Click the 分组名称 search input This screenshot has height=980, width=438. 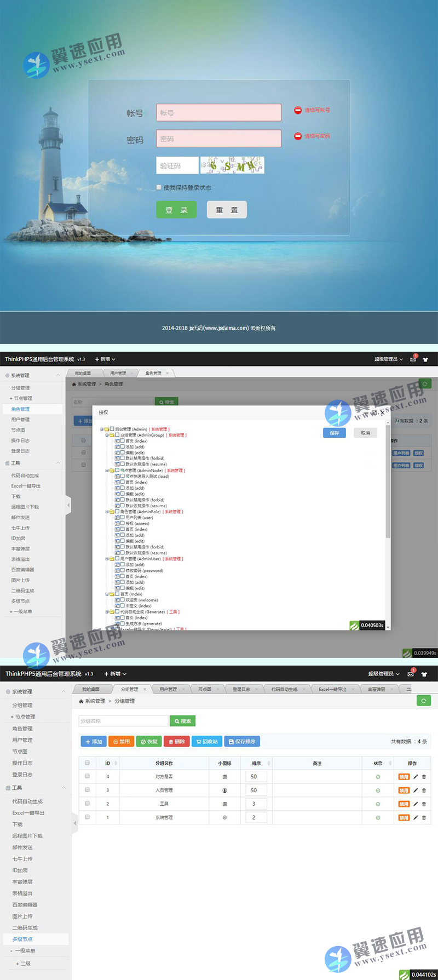click(x=123, y=721)
